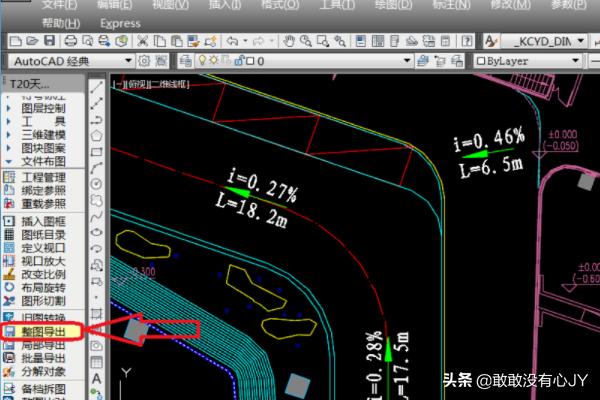Select the Line draw tool

pos(96,87)
